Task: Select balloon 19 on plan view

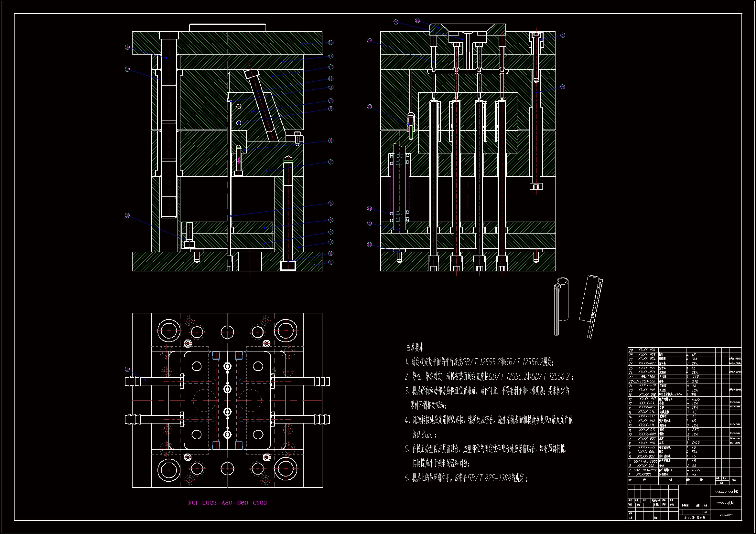Action: (x=127, y=369)
